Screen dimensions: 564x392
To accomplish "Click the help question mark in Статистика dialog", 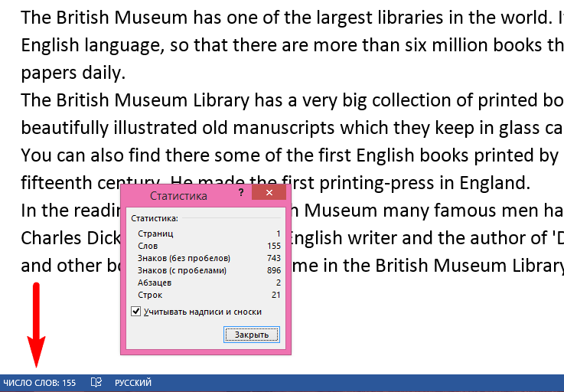I will [x=240, y=194].
